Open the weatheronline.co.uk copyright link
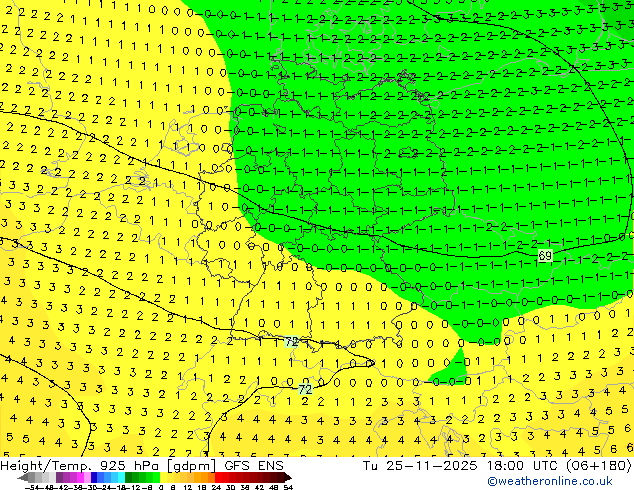The width and height of the screenshot is (634, 490). coord(550,481)
